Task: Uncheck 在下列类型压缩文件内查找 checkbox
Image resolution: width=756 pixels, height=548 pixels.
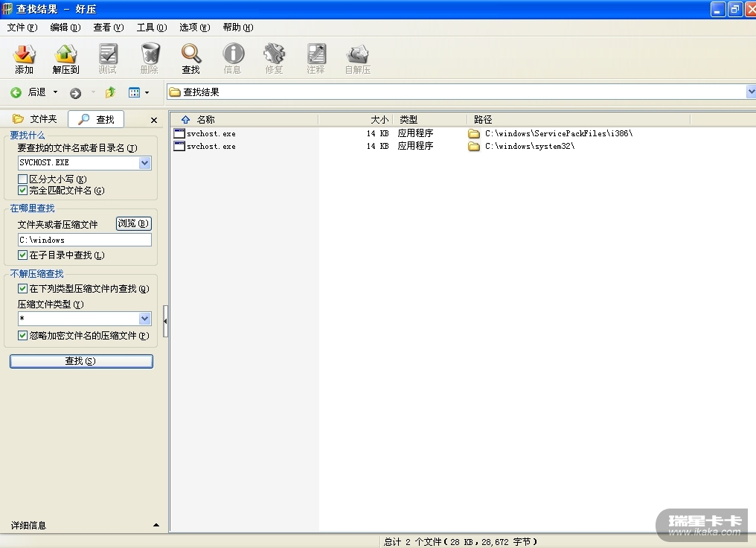Action: (x=22, y=288)
